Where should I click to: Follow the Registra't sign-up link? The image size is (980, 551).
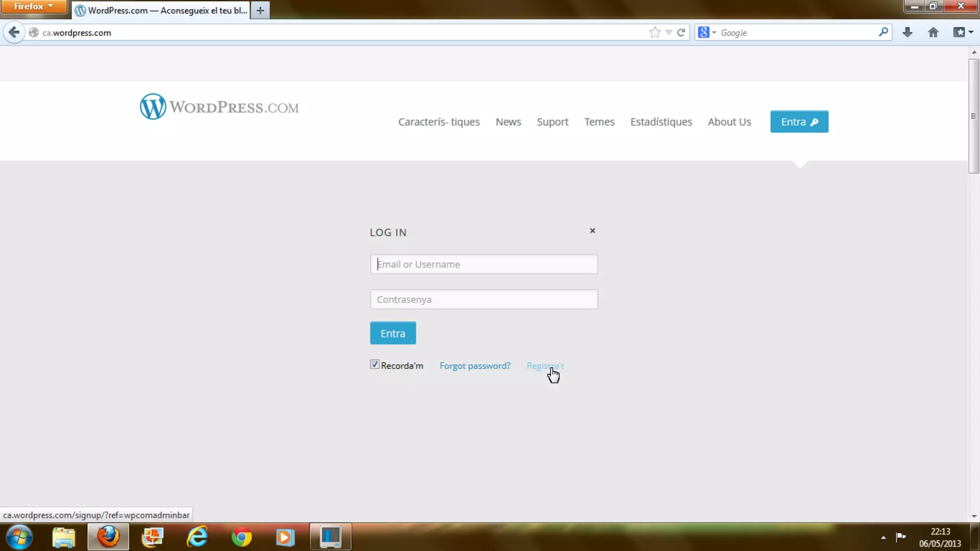545,366
